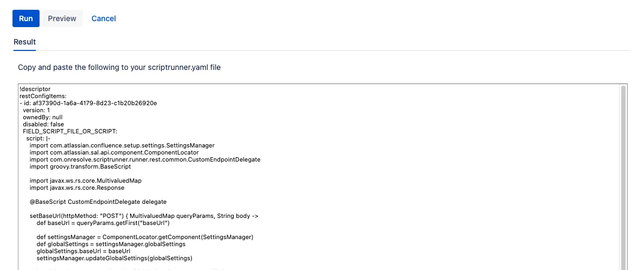The height and width of the screenshot is (270, 644).
Task: Click the 'globalSettings.baseUrl = baseUrl' line
Action: click(83, 251)
